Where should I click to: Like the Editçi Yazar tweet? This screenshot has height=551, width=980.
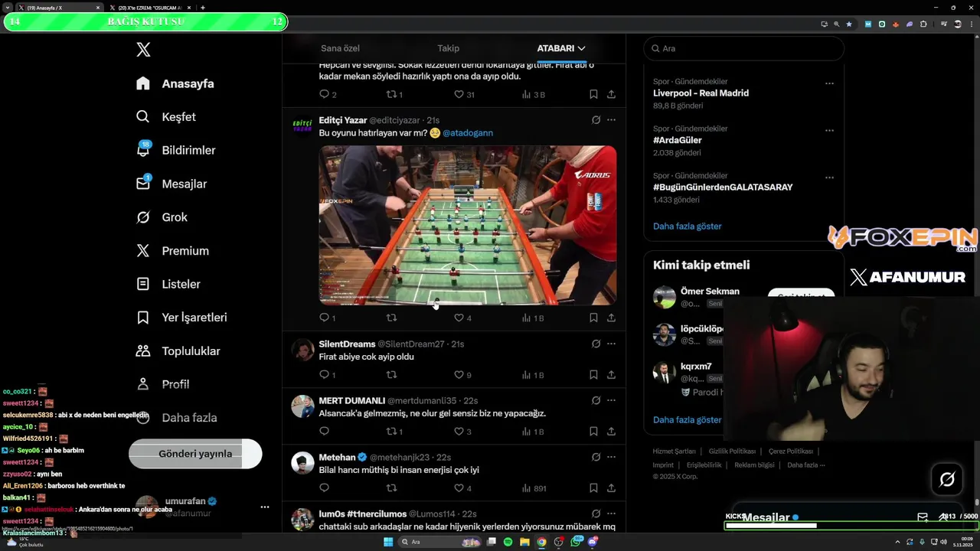459,318
